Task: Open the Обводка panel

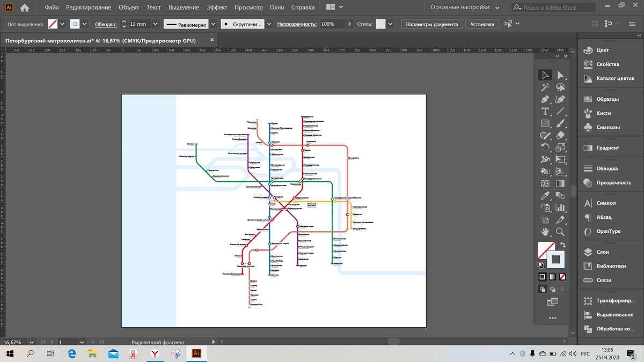Action: pyautogui.click(x=607, y=168)
